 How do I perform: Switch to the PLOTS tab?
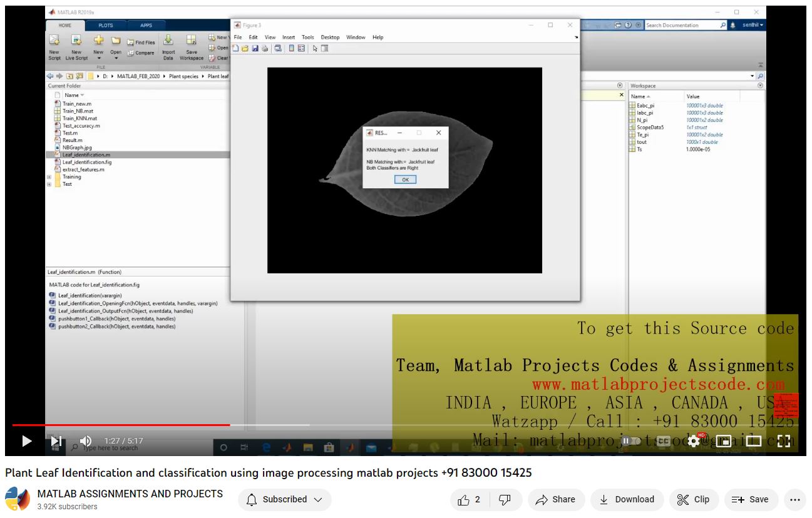pos(106,26)
